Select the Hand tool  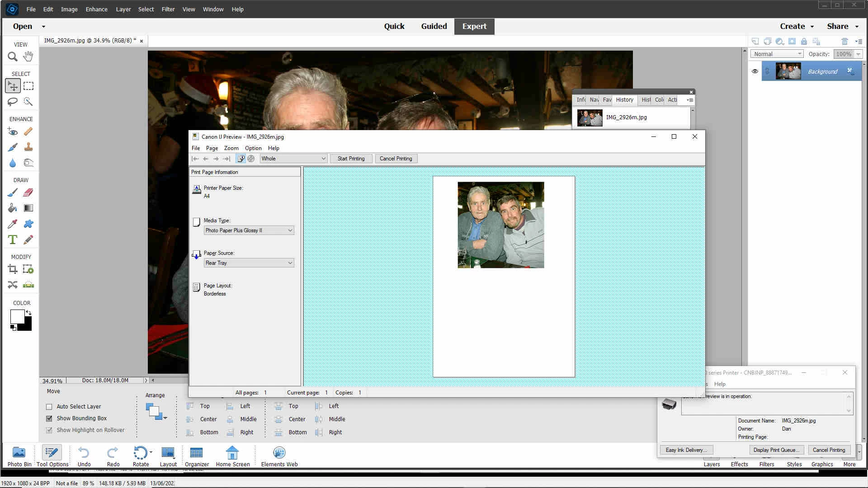click(28, 56)
